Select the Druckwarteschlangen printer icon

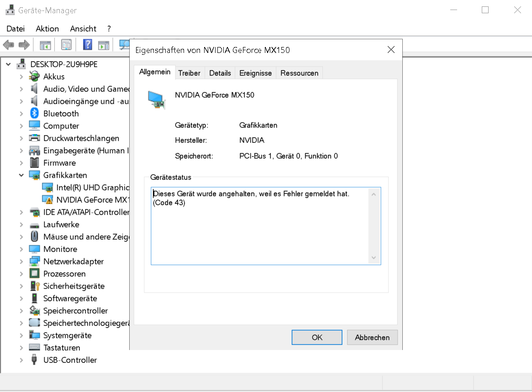[x=34, y=138]
